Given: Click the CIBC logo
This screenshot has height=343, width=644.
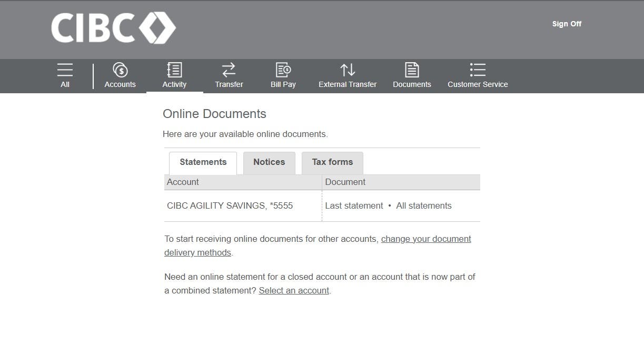Looking at the screenshot, I should pos(113,28).
